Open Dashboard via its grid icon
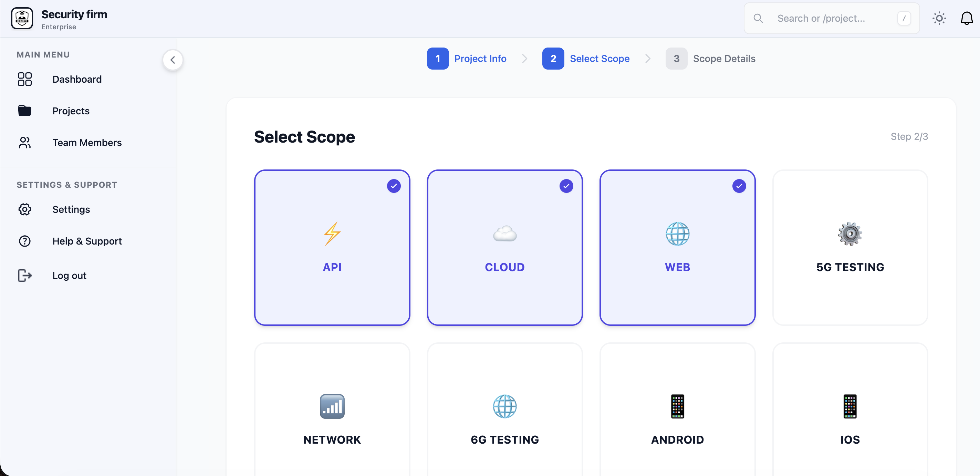Image resolution: width=980 pixels, height=476 pixels. 25,79
